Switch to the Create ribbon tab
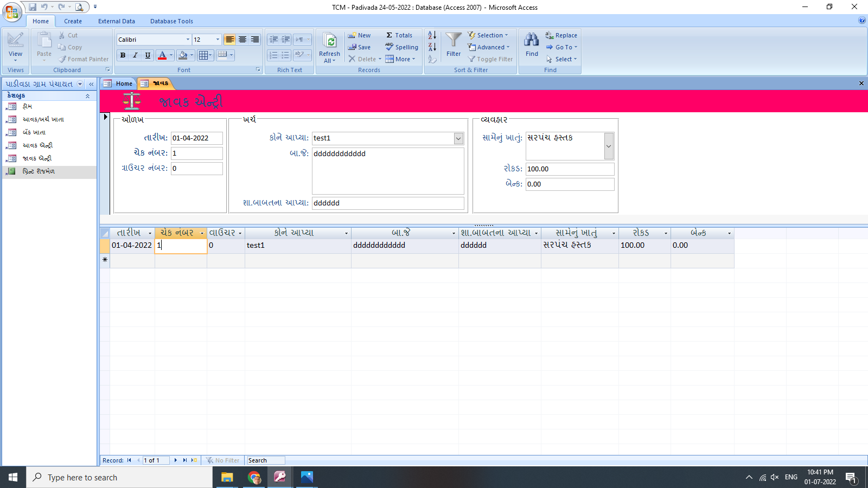This screenshot has height=488, width=868. pyautogui.click(x=73, y=21)
